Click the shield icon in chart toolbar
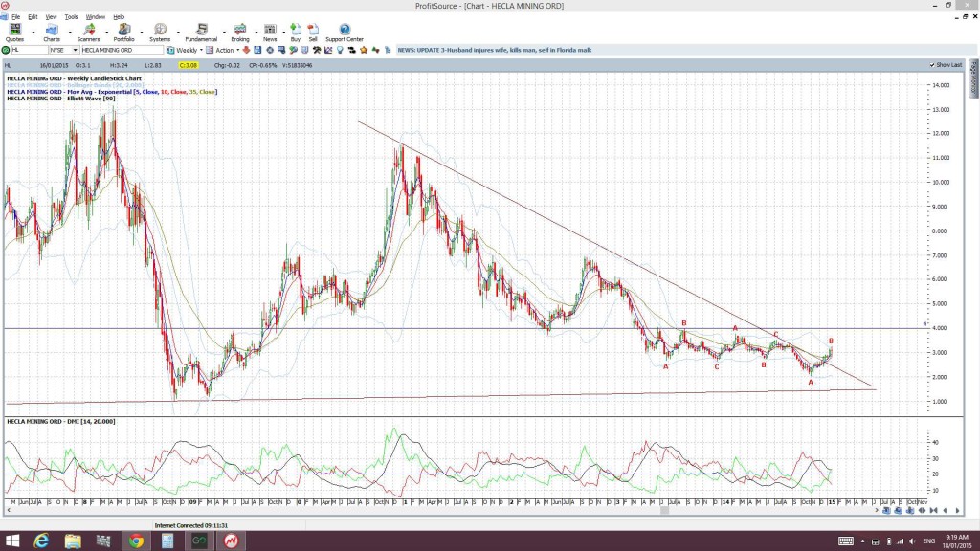Image resolution: width=980 pixels, height=551 pixels. [x=305, y=50]
